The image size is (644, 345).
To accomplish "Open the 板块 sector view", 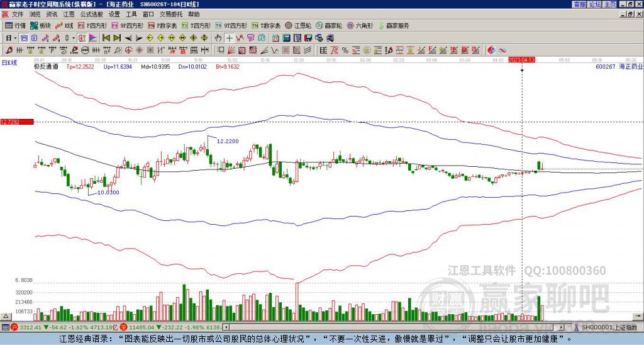I will pyautogui.click(x=40, y=25).
